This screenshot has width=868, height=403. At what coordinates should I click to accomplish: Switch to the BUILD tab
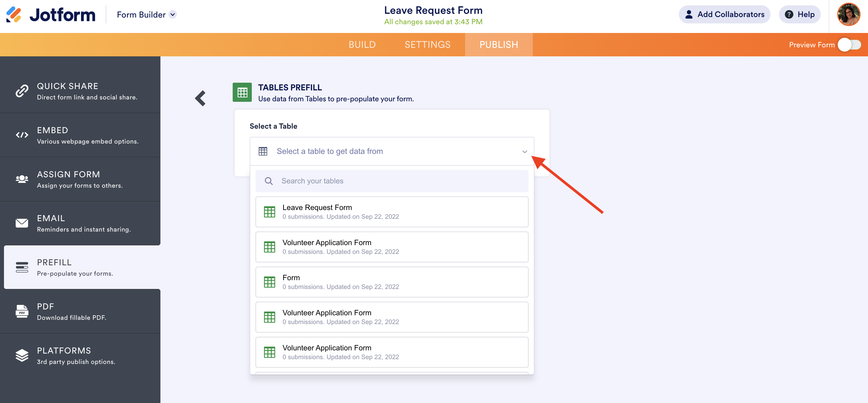[x=362, y=44]
